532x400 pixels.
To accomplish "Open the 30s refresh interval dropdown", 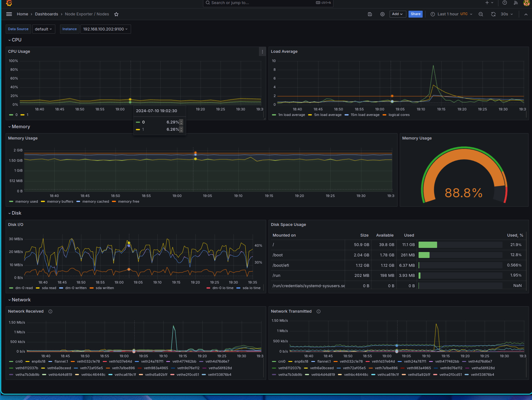I will [507, 14].
